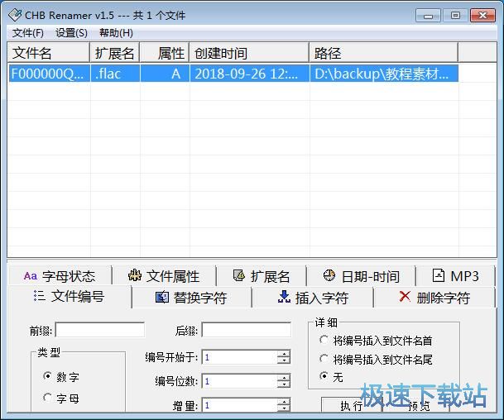The image size is (504, 420).
Task: Choose 将编号插入到文件名尾 option
Action: coord(324,358)
